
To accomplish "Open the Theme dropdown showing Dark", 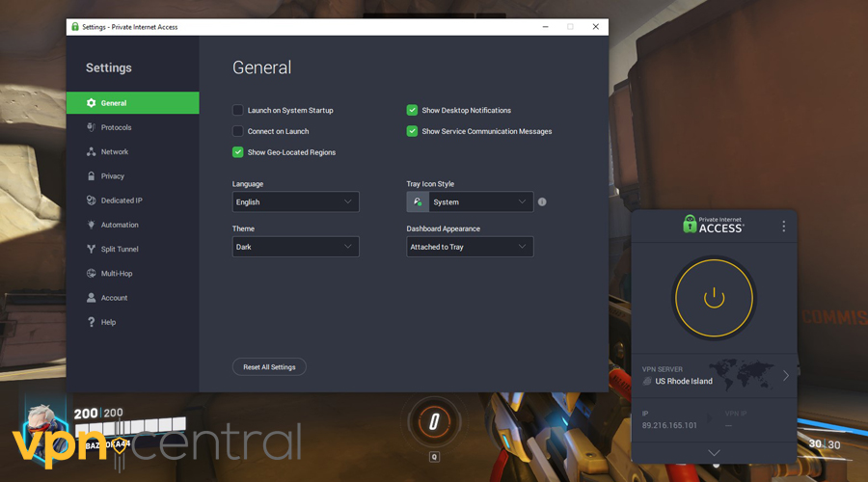I will pyautogui.click(x=296, y=247).
